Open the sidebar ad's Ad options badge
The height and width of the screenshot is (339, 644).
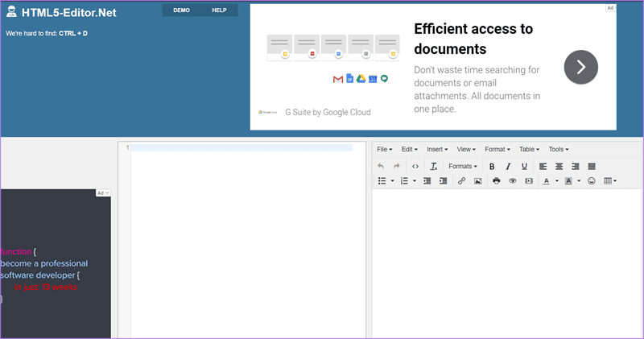tap(103, 192)
